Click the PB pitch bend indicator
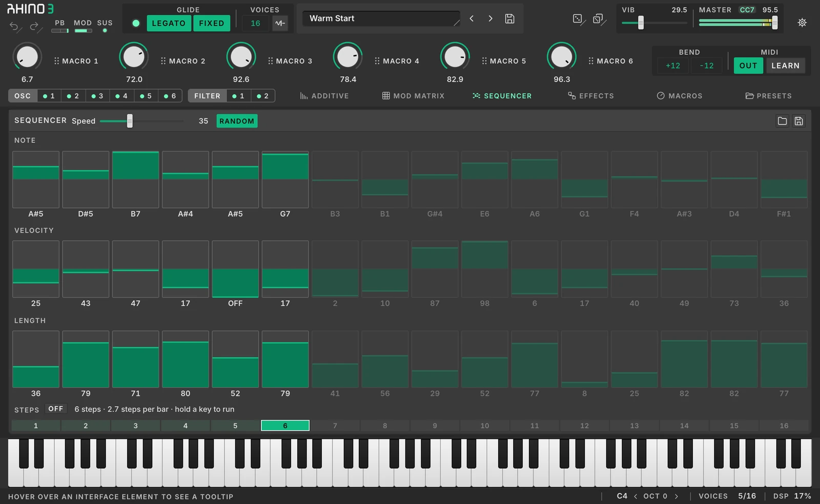The height and width of the screenshot is (504, 820). 60,31
